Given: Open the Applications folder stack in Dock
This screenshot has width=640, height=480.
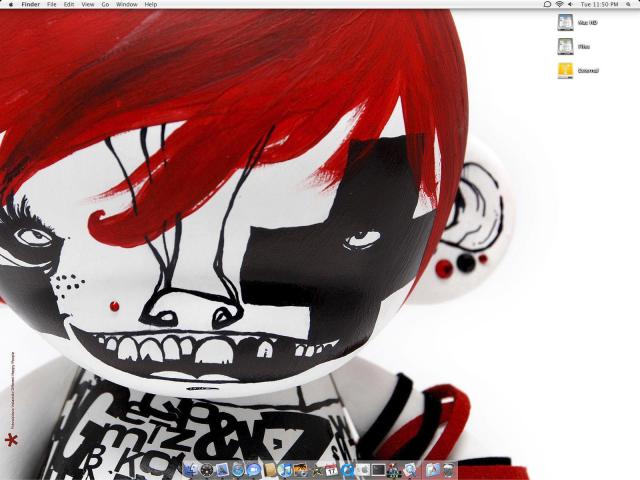Looking at the screenshot, I should point(433,470).
